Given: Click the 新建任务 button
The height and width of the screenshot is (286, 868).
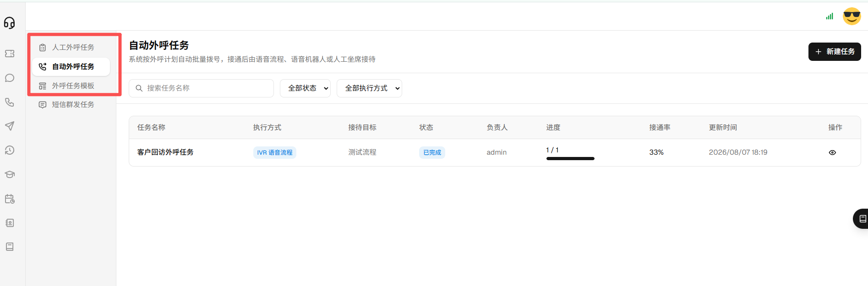Looking at the screenshot, I should click(x=835, y=52).
